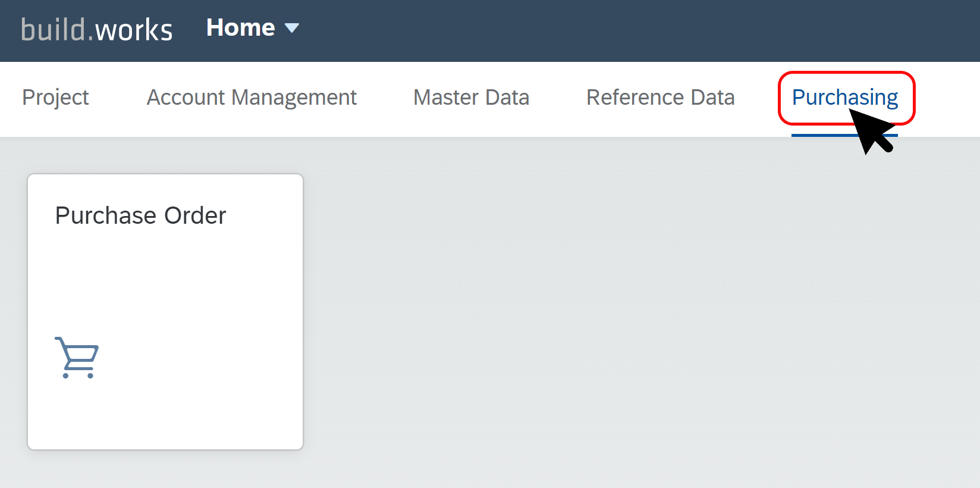Screen dimensions: 980x488
Task: Click the shopping cart icon
Action: [x=77, y=358]
